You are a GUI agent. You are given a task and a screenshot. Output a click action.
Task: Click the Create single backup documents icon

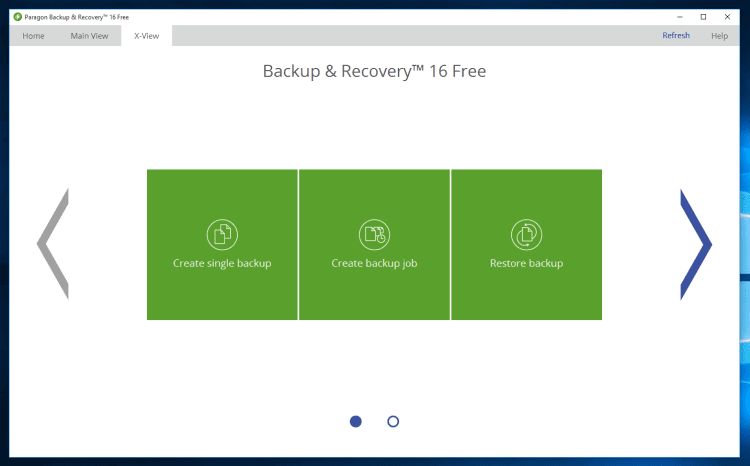click(222, 235)
